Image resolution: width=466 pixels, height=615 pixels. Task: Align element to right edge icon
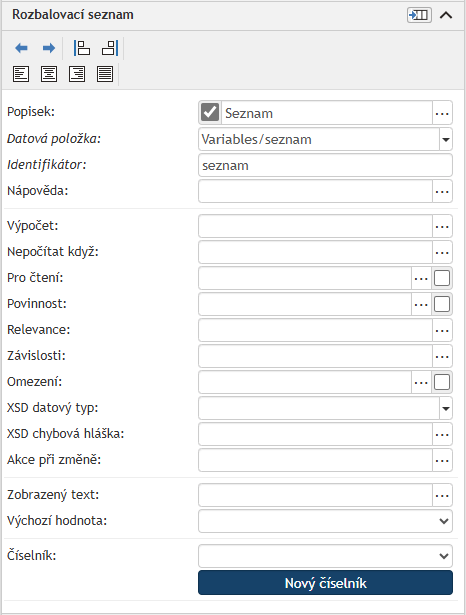tap(110, 48)
